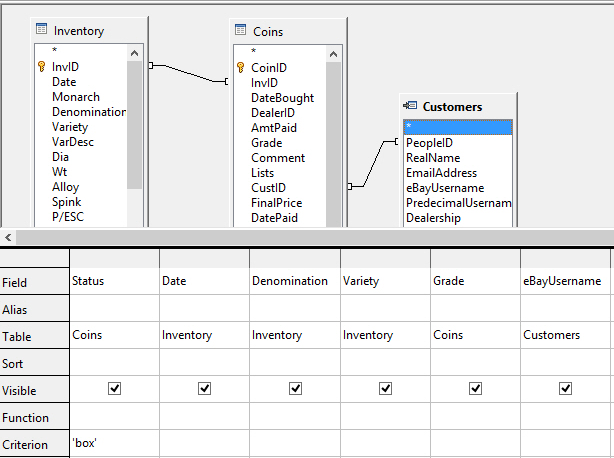Image resolution: width=614 pixels, height=458 pixels.
Task: Uncheck the Visible checkbox for Status column
Action: click(114, 389)
